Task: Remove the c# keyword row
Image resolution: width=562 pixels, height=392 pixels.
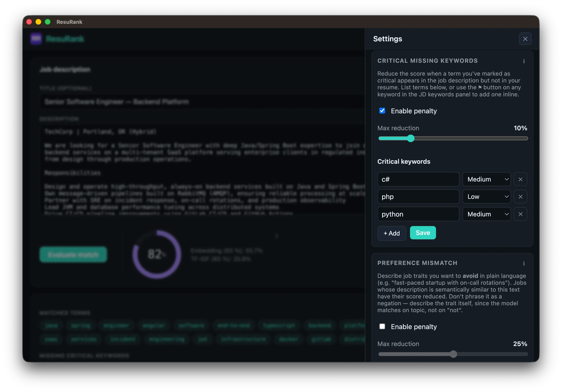Action: click(520, 179)
